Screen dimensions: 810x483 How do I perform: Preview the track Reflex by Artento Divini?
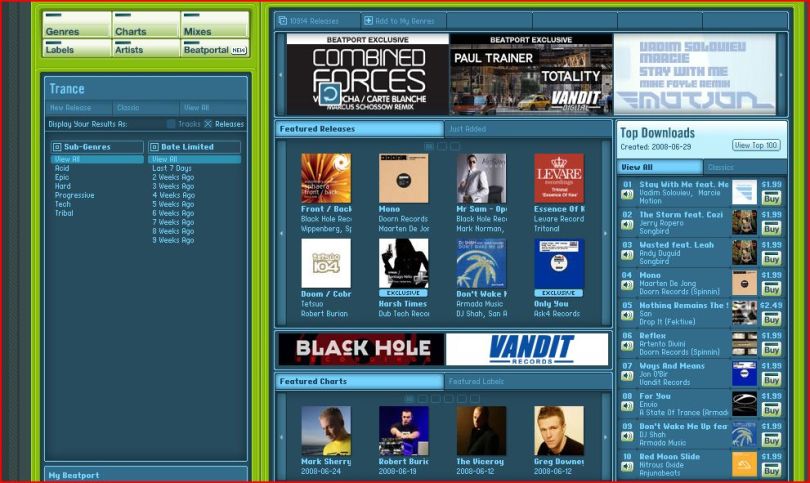coord(627,346)
